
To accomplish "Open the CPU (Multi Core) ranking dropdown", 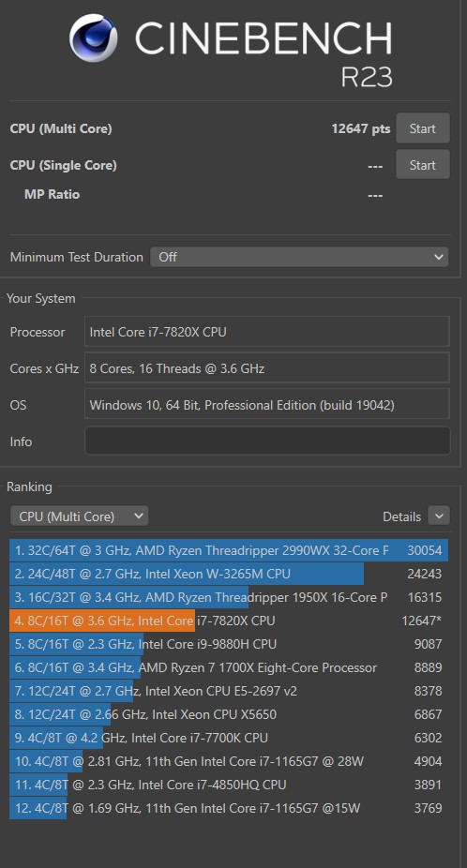I will [x=79, y=516].
